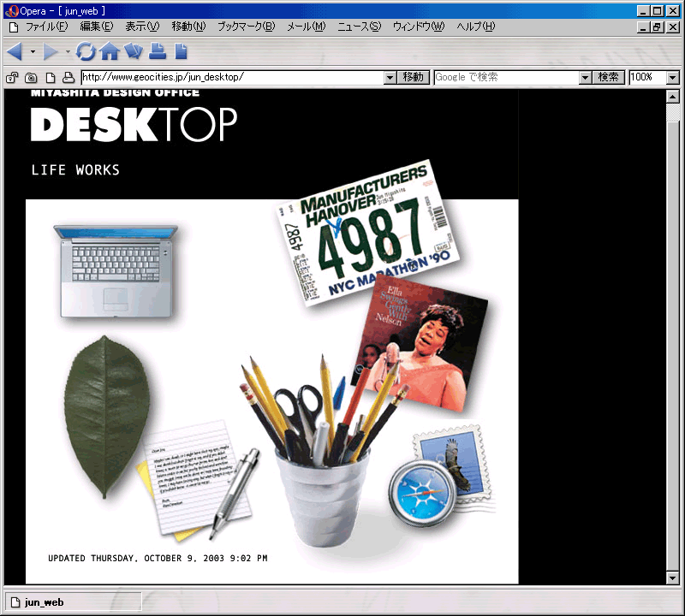Screen dimensions: 685x616
Task: Open the ブックマーク(B) menu
Action: [x=247, y=27]
